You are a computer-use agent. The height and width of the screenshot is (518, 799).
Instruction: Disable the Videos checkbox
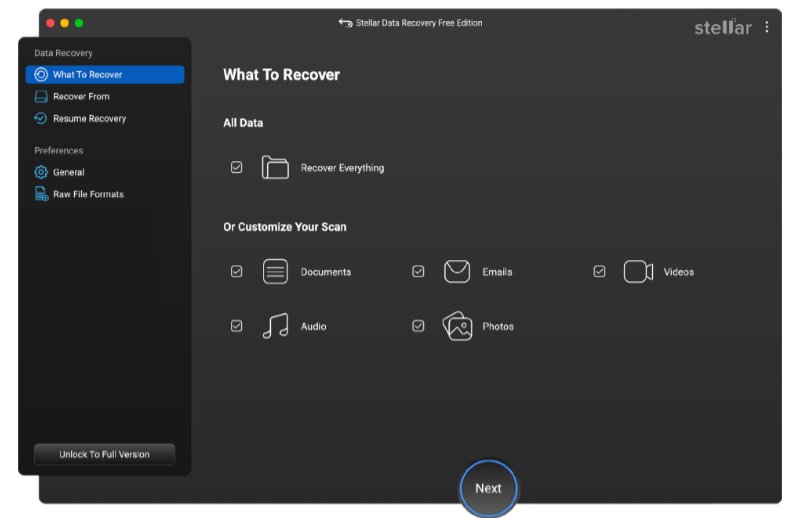[x=600, y=272]
